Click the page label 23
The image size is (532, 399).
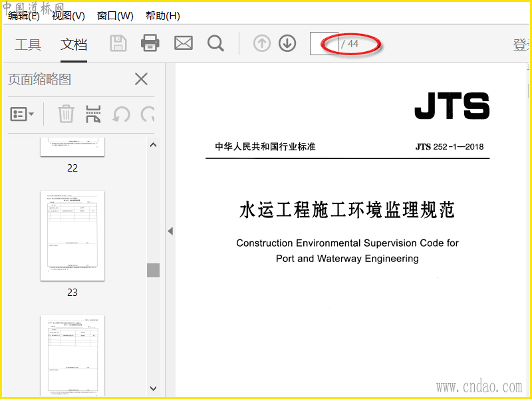pyautogui.click(x=72, y=292)
